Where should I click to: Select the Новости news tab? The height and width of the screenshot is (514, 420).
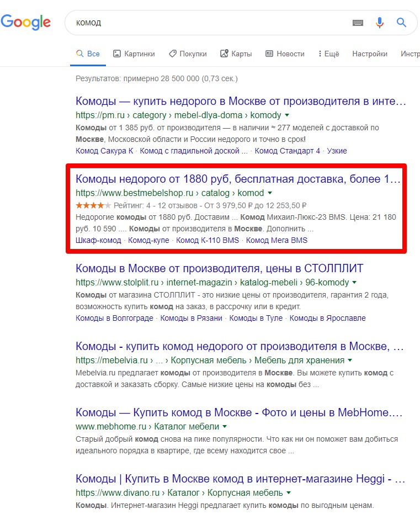(x=285, y=54)
